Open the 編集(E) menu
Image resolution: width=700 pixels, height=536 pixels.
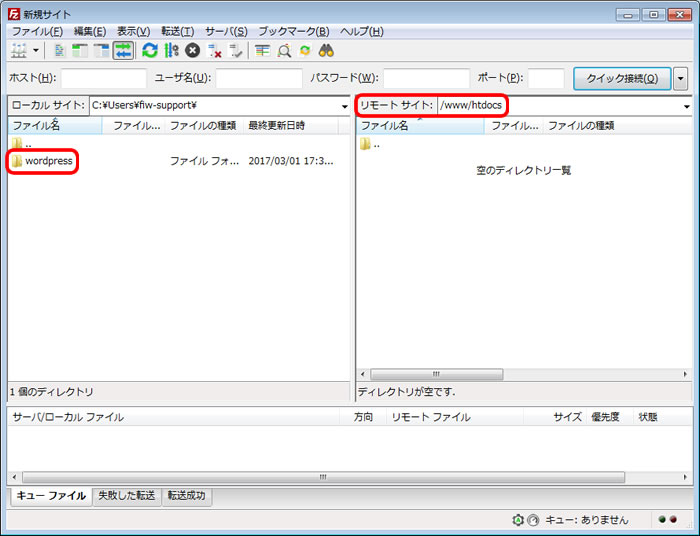point(90,32)
